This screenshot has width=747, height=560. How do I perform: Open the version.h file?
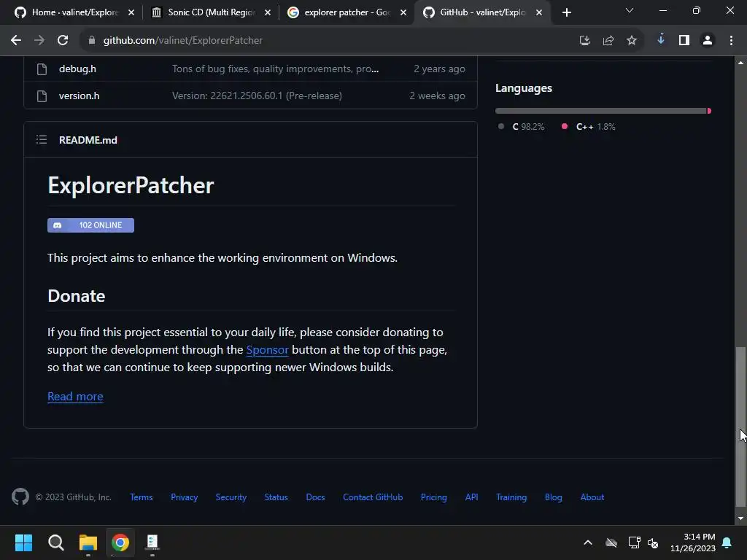(79, 96)
